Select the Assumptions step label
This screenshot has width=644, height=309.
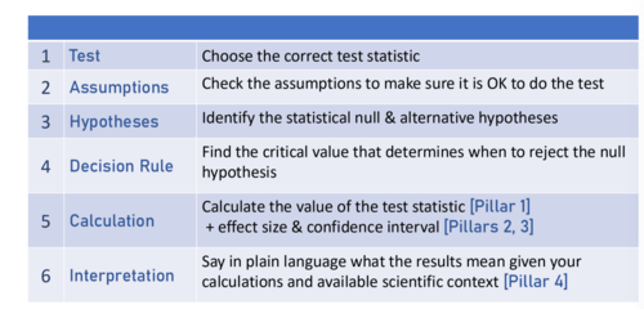point(119,87)
